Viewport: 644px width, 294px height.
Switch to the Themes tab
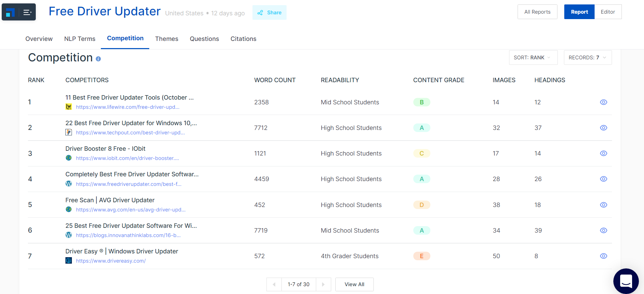(167, 39)
